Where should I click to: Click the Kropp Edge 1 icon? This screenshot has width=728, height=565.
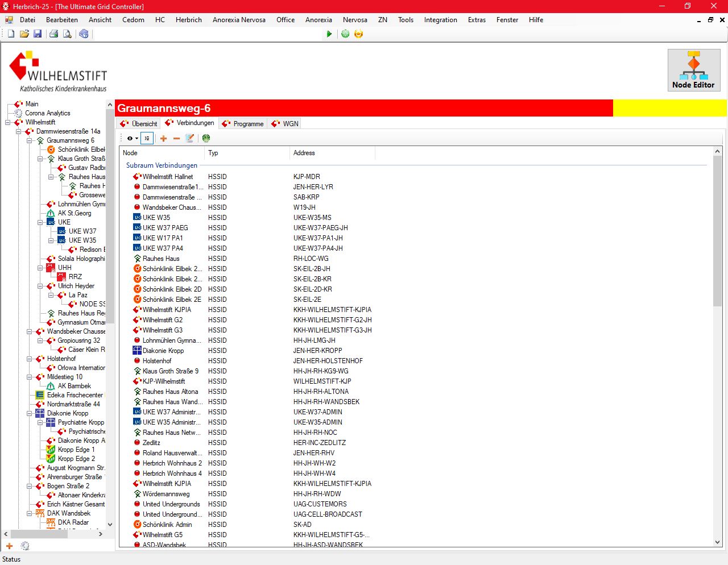(x=51, y=450)
